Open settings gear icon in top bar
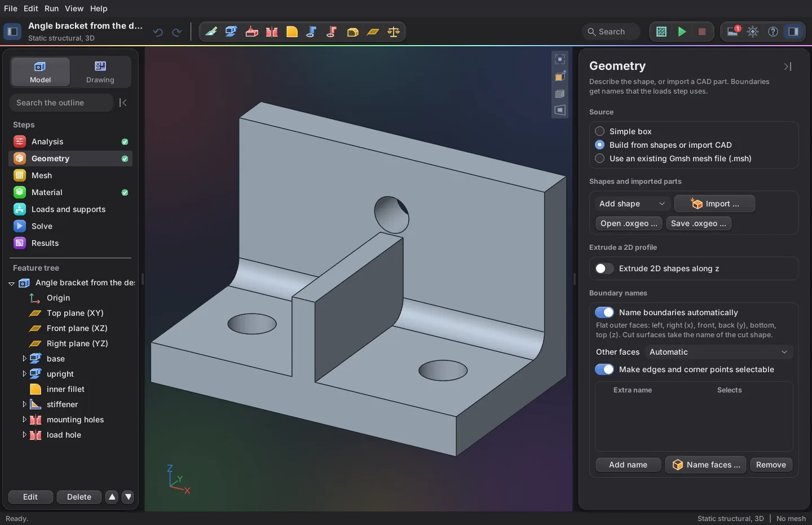Screen dimensions: 812x525 pos(753,32)
